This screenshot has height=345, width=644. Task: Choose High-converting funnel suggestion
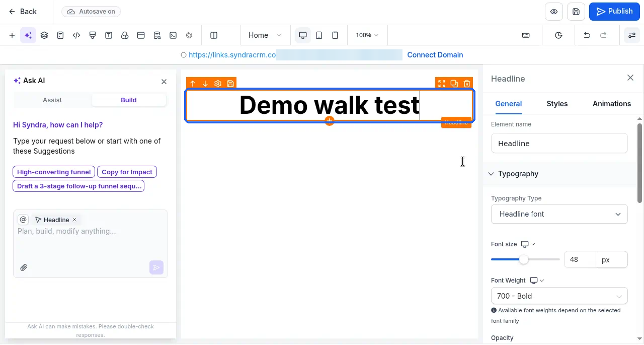point(54,172)
